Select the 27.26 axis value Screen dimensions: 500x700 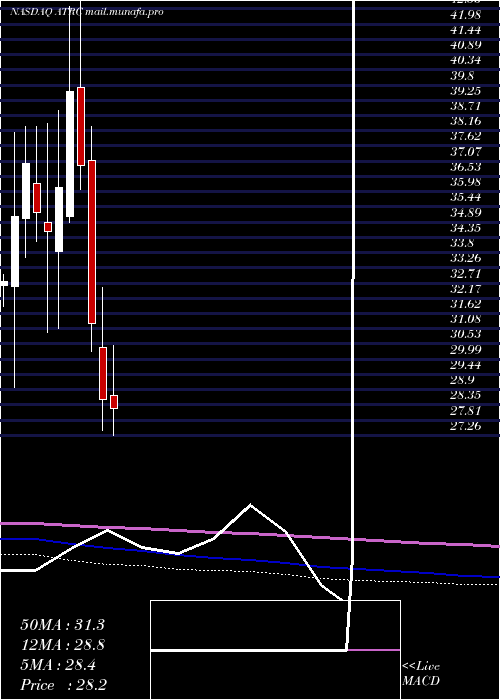[x=466, y=426]
